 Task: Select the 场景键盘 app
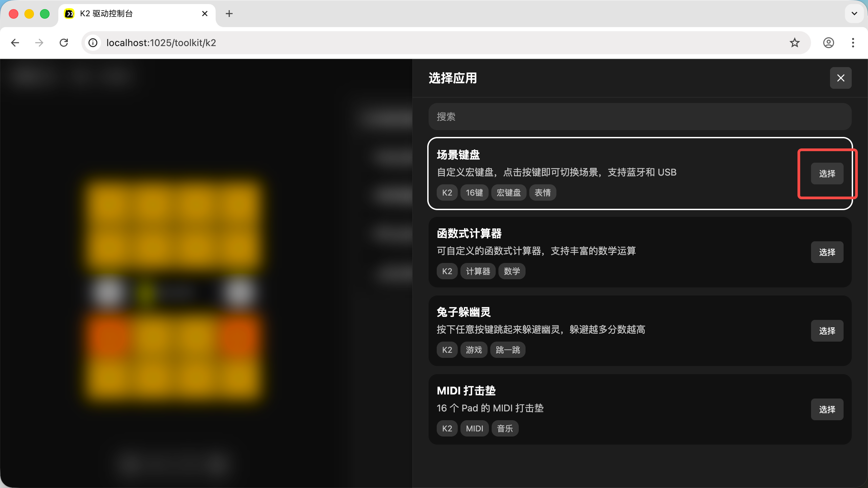tap(827, 174)
